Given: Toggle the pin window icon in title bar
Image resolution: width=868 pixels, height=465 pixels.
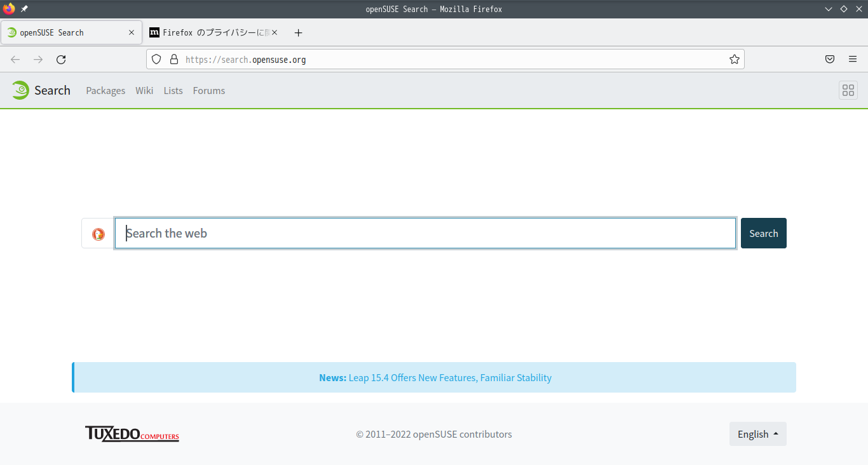Looking at the screenshot, I should [x=24, y=9].
